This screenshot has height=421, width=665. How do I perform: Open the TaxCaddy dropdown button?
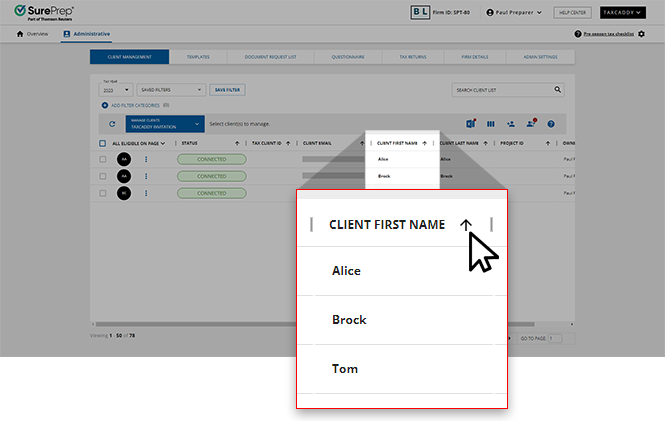pyautogui.click(x=623, y=12)
